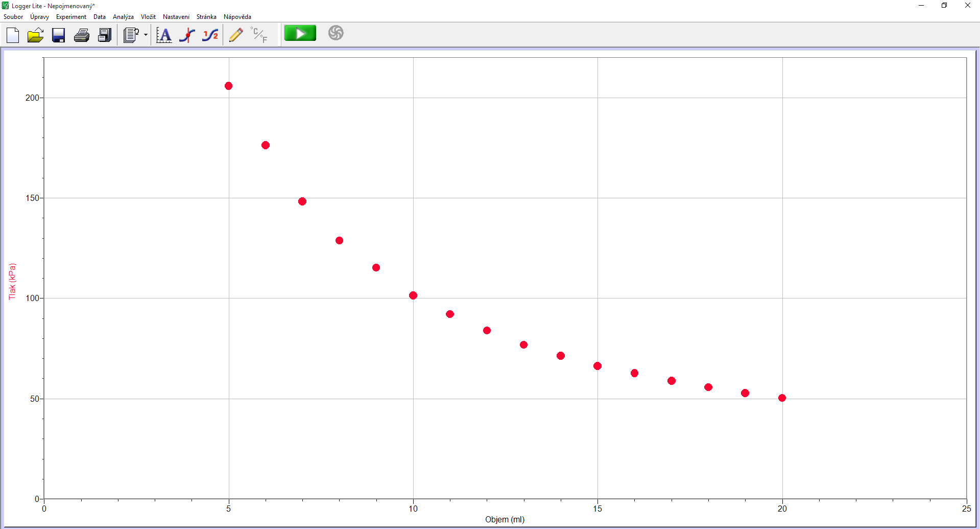Image resolution: width=980 pixels, height=529 pixels.
Task: Open the Statistics 1/2 tool icon
Action: click(210, 35)
